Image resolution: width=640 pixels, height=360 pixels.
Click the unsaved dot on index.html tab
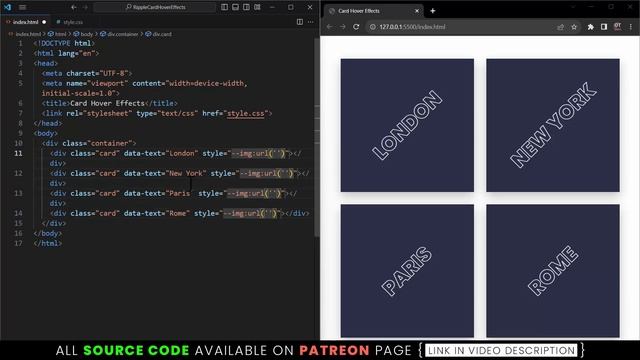click(44, 22)
